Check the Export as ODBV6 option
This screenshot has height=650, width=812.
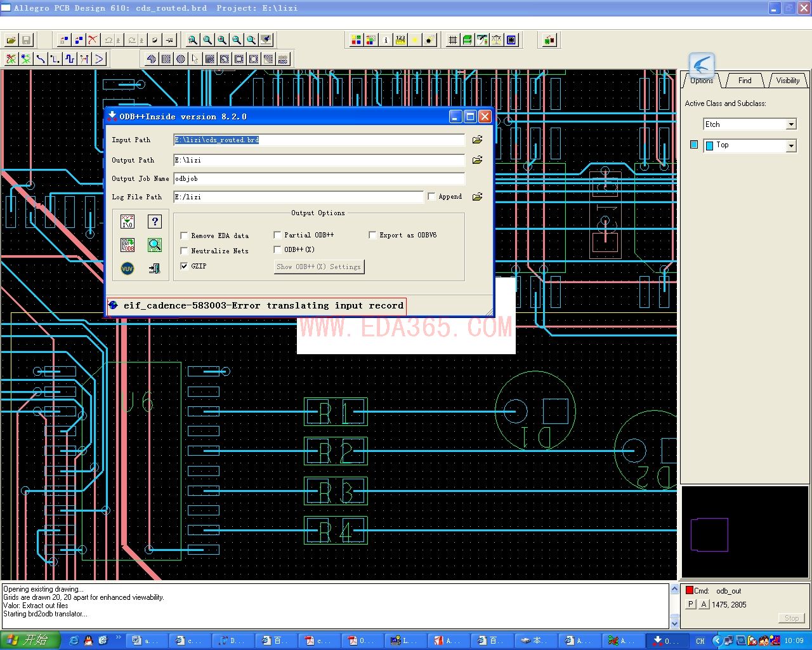click(x=372, y=235)
